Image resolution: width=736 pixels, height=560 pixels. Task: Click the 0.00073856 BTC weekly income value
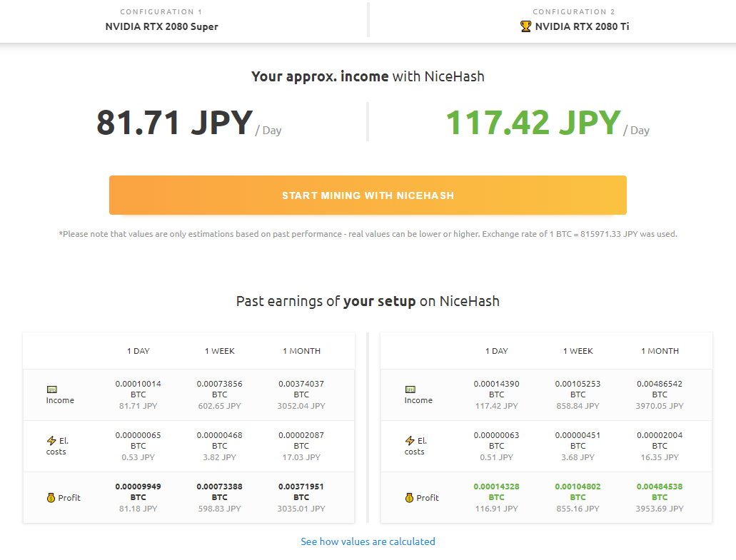pyautogui.click(x=220, y=389)
